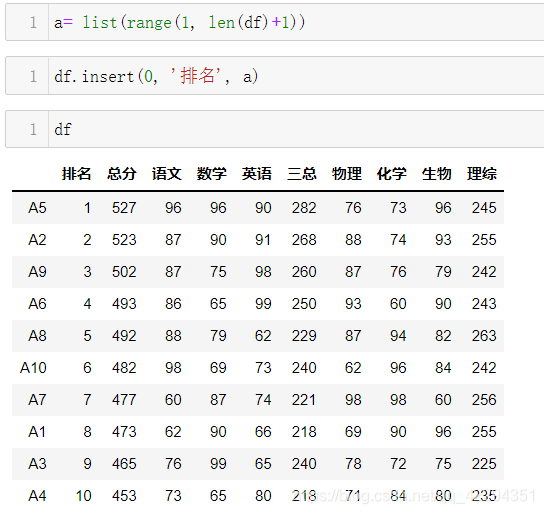The height and width of the screenshot is (514, 544).
Task: Click total score 527 in row A5
Action: tap(124, 208)
